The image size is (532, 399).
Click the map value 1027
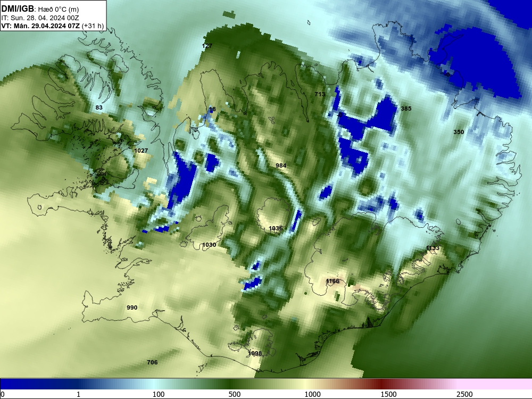[141, 151]
